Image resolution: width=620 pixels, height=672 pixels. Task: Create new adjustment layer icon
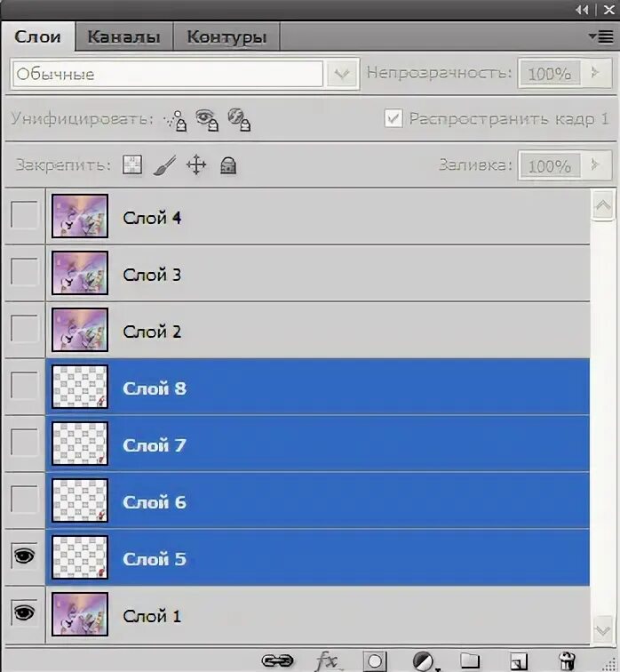coord(425,661)
